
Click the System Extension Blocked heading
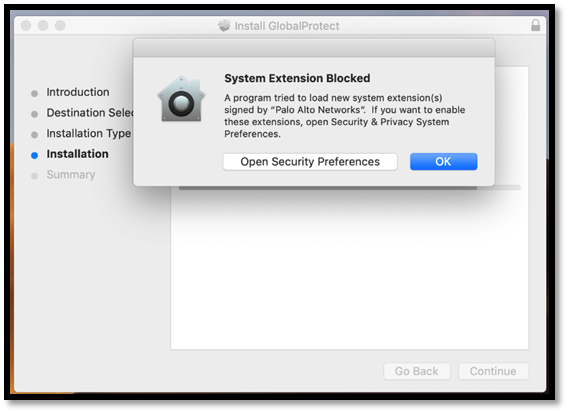(x=297, y=78)
